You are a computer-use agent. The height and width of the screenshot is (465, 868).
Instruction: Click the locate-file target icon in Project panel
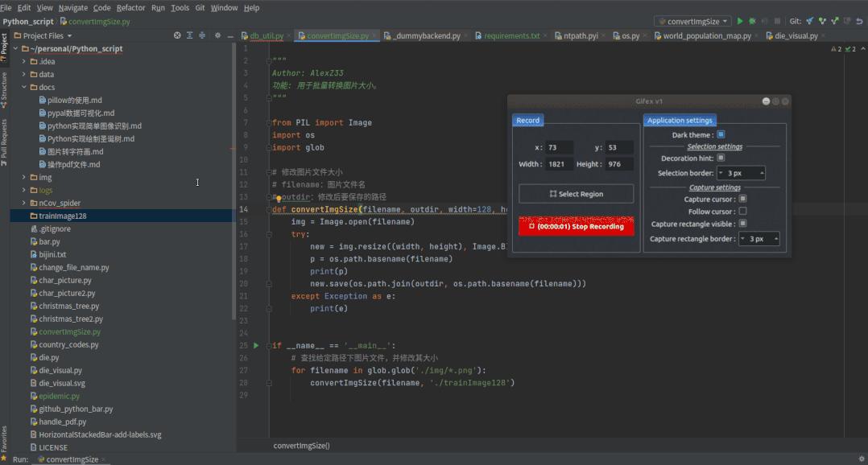(177, 35)
